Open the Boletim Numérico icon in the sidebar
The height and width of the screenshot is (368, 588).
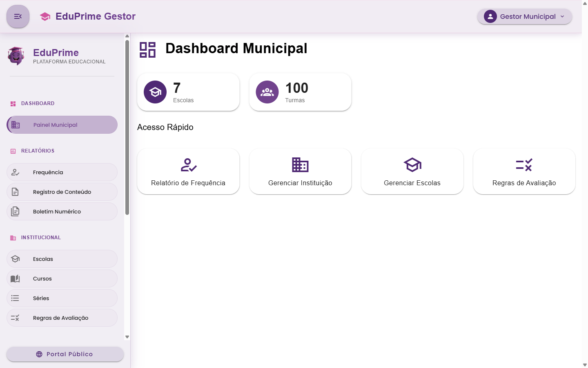pyautogui.click(x=16, y=211)
